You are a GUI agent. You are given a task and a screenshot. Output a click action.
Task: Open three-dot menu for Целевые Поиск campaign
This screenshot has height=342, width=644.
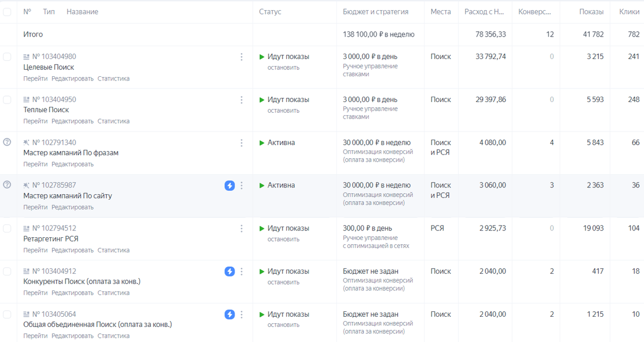(x=241, y=56)
